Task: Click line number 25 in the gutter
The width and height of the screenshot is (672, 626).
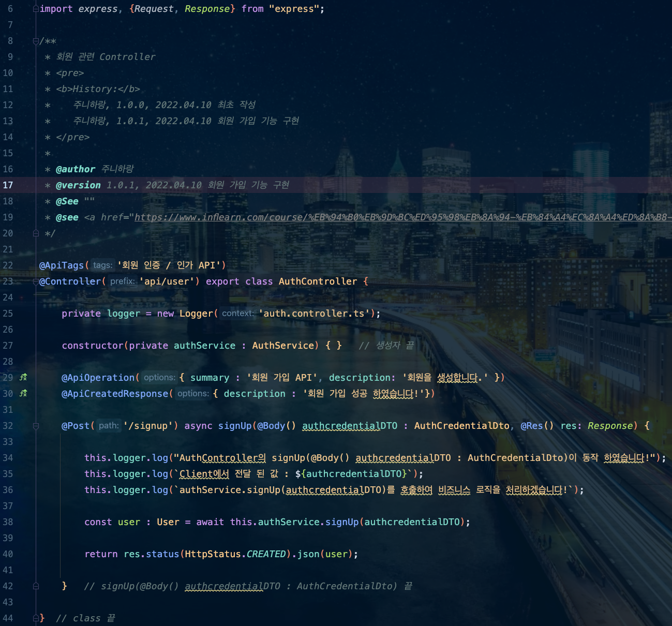Action: (8, 314)
